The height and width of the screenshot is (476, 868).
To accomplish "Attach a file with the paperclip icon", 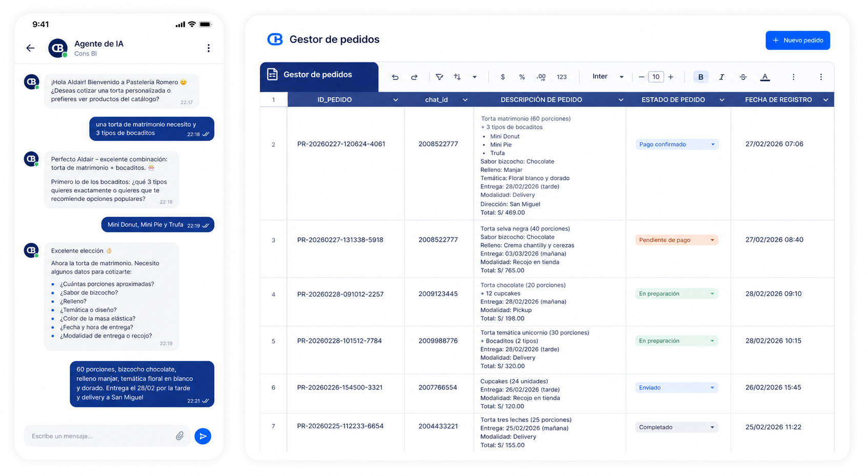I will 179,436.
